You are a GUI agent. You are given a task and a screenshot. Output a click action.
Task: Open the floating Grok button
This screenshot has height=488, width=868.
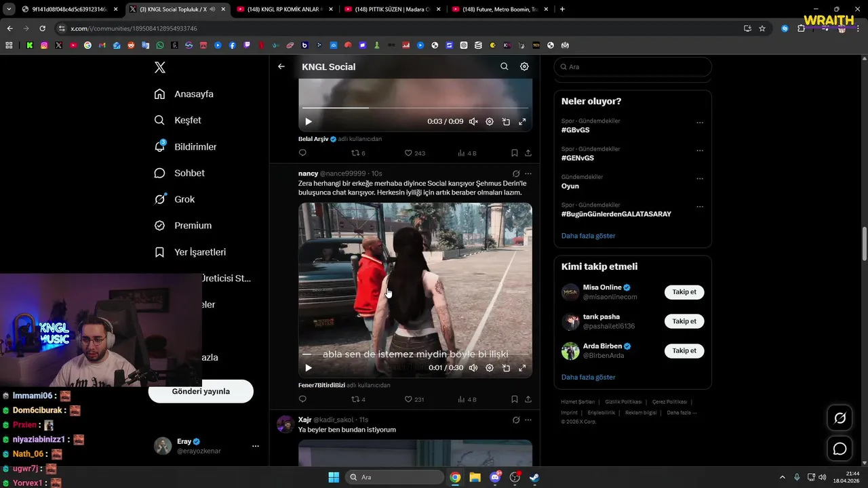click(840, 418)
